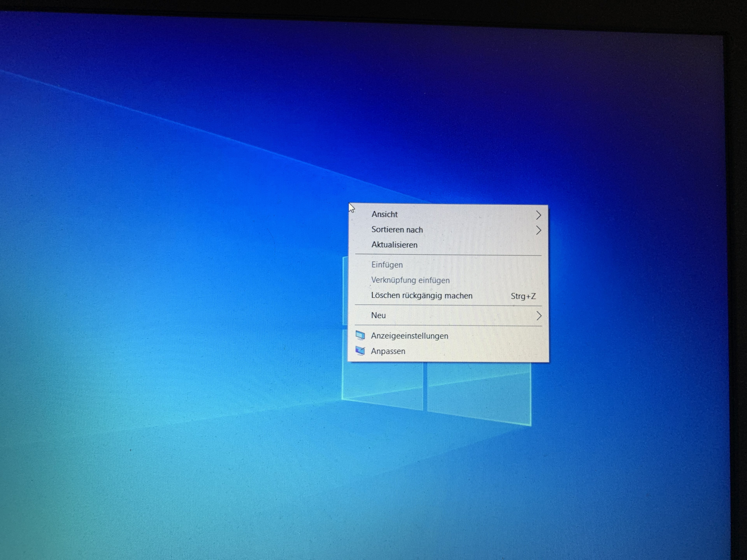Open the Ansicht menu entry
747x560 pixels.
coord(385,214)
